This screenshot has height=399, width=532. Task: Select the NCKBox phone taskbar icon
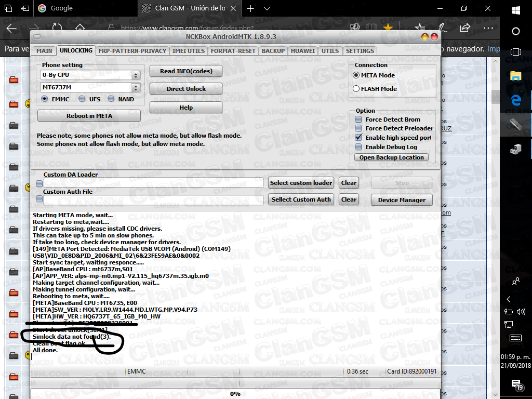[x=516, y=124]
